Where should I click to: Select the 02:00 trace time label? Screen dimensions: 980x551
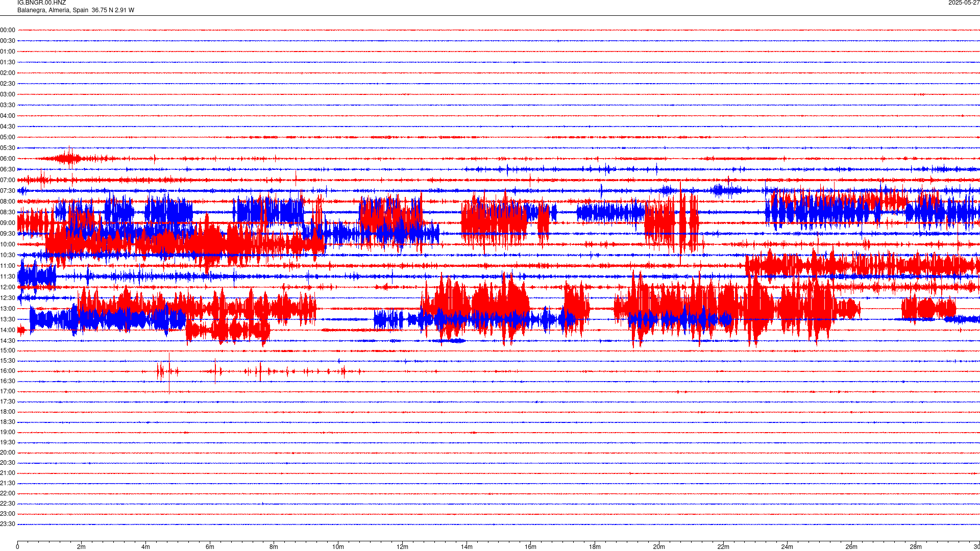tap(8, 73)
